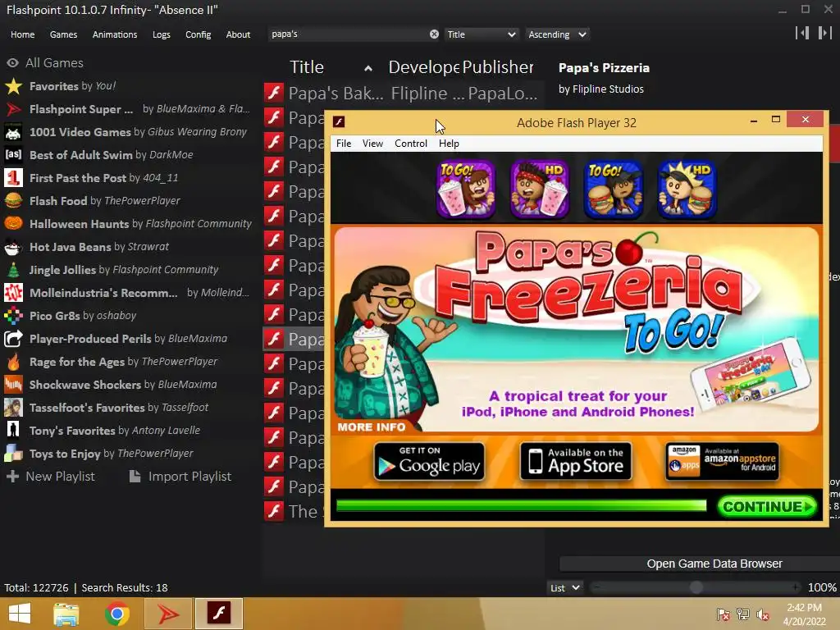Image resolution: width=840 pixels, height=630 pixels.
Task: Select the Flash Food burger icon
Action: click(x=13, y=201)
